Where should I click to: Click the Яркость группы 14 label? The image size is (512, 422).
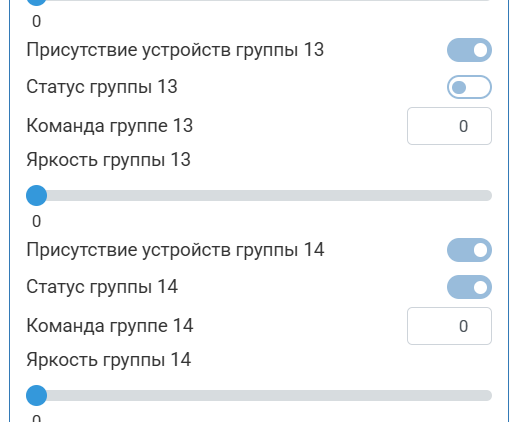click(108, 360)
